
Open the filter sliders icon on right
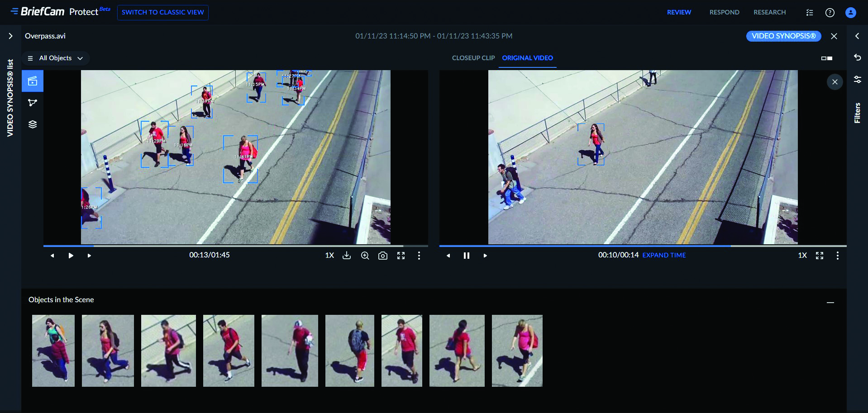coord(857,80)
